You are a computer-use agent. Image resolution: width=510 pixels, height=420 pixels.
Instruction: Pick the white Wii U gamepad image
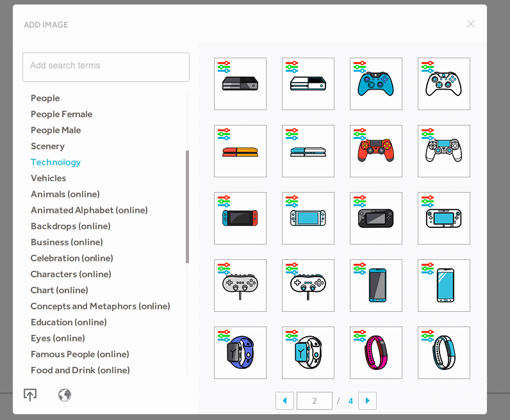(444, 218)
